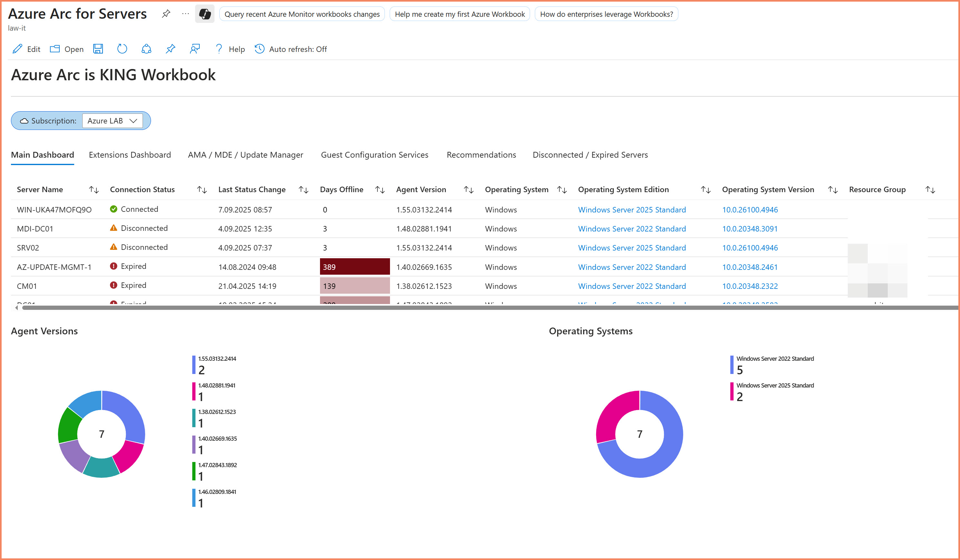The height and width of the screenshot is (560, 960).
Task: Click the Windows Server 2022 Standard link for MDI-DC01
Action: (x=632, y=229)
